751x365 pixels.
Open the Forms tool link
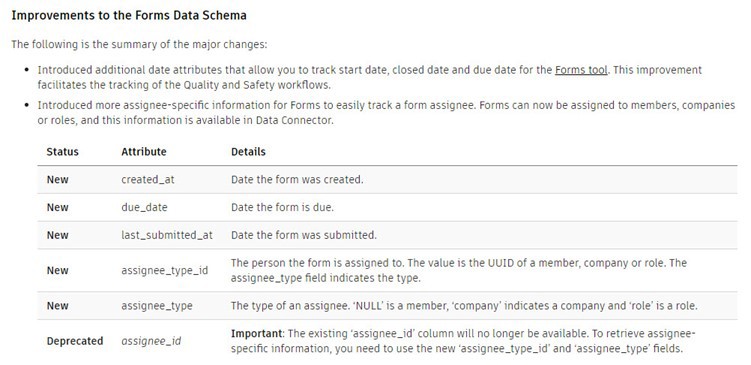click(x=581, y=70)
